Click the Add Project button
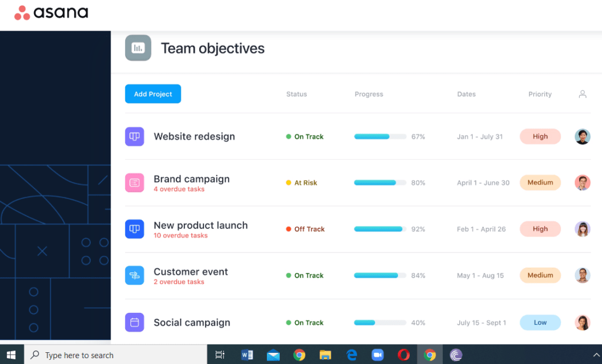 (152, 93)
